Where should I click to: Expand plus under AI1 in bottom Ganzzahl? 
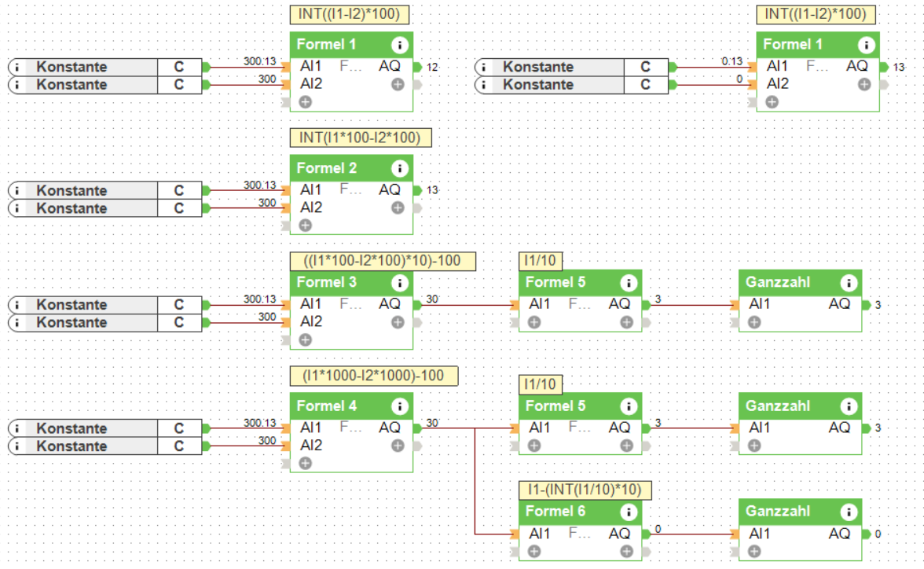pos(754,551)
